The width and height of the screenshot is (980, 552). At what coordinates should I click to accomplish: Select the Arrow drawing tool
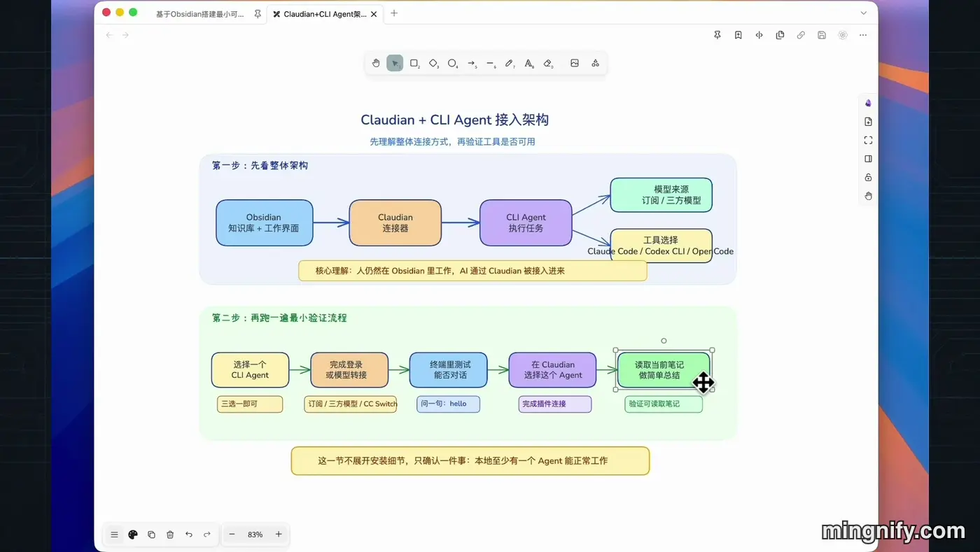click(472, 63)
